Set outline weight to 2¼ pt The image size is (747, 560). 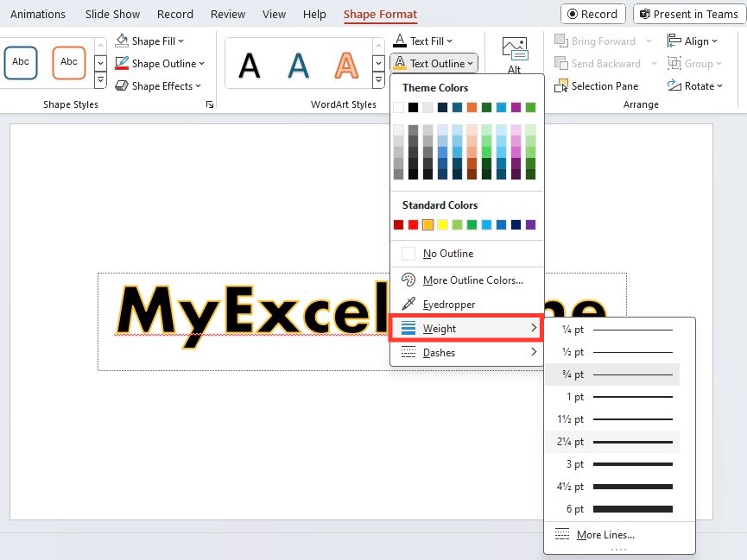[x=612, y=442]
